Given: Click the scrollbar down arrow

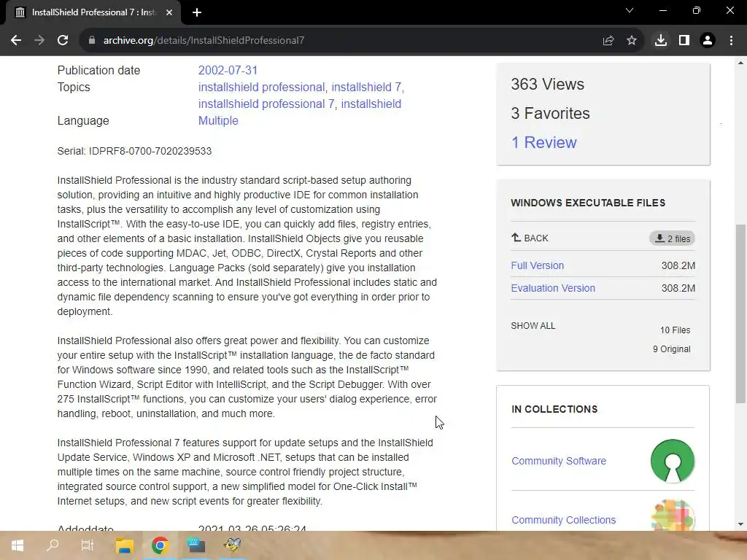Looking at the screenshot, I should pos(740,524).
